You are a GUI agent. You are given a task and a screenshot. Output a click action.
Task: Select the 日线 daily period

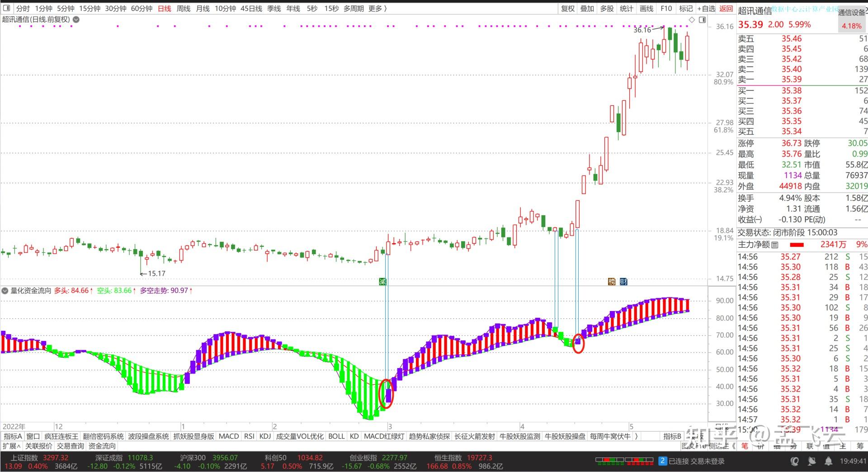[165, 9]
